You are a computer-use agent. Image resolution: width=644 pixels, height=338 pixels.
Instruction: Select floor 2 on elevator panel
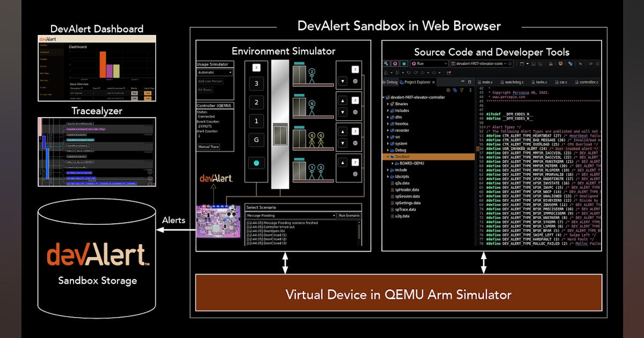257,102
